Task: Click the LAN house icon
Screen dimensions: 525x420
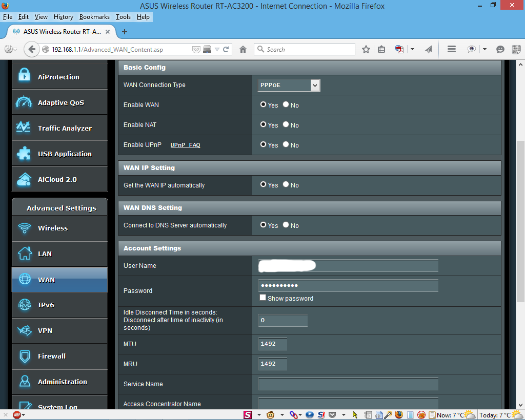Action: tap(25, 253)
